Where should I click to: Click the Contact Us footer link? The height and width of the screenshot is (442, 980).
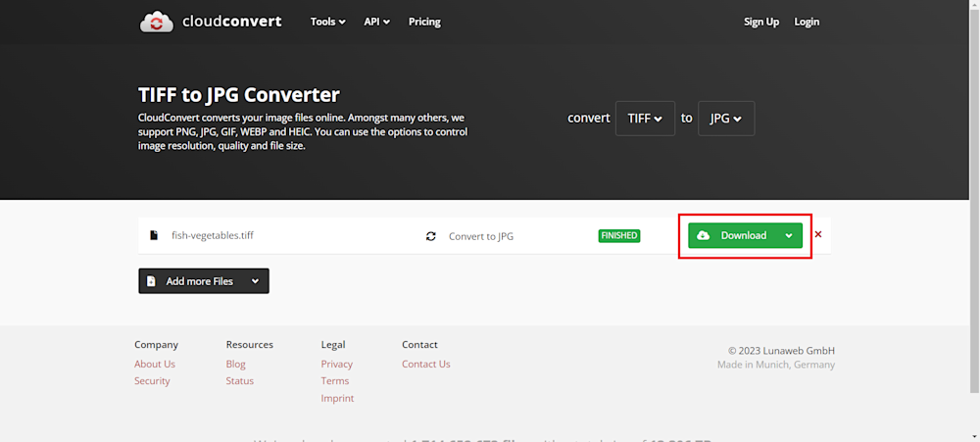tap(425, 364)
